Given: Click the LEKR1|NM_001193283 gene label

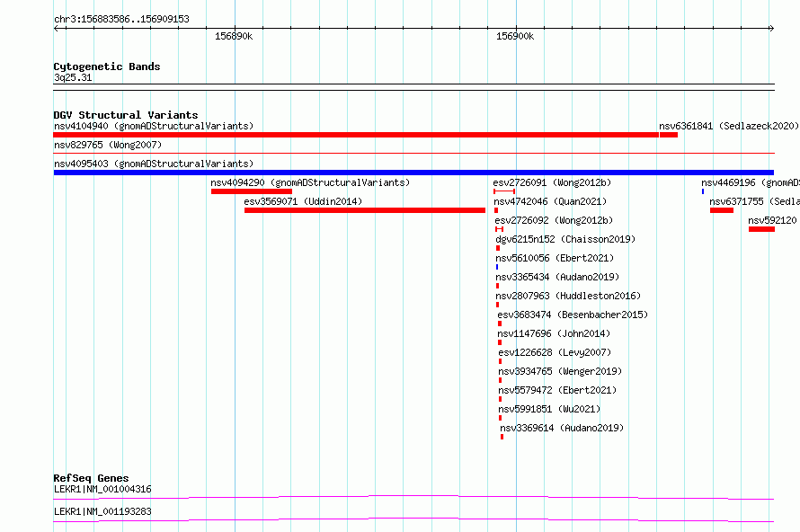Looking at the screenshot, I should click(x=102, y=511).
